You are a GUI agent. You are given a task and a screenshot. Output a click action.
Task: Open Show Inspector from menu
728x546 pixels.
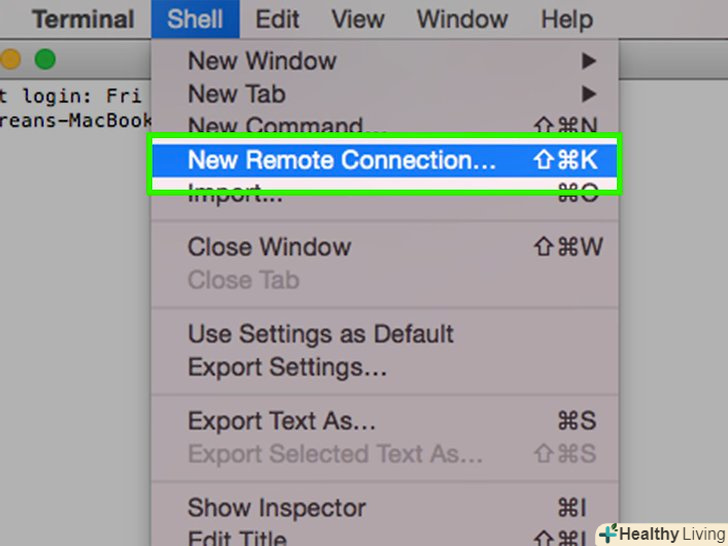pyautogui.click(x=277, y=508)
